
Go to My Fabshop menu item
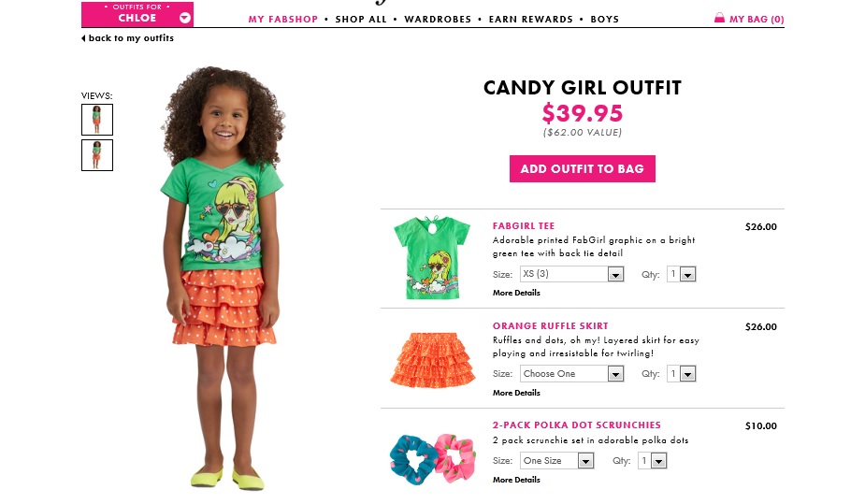tap(283, 20)
